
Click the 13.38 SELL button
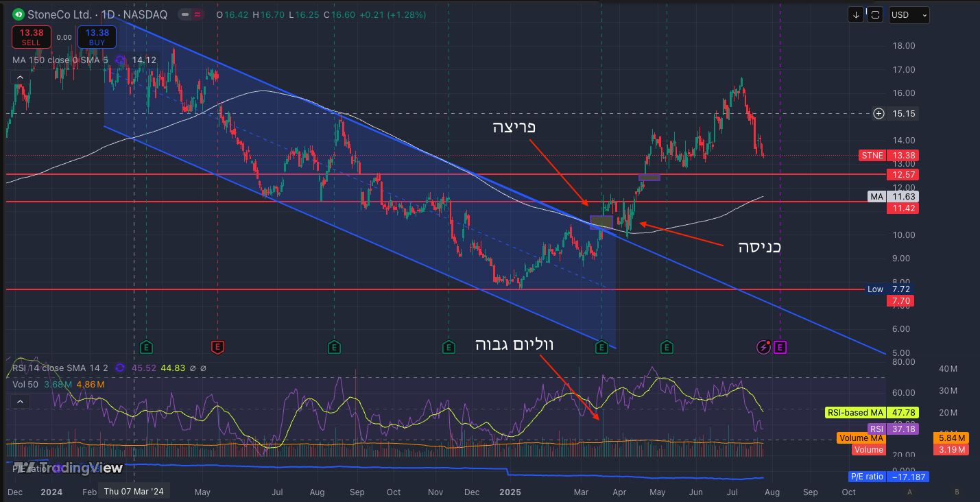click(x=31, y=37)
